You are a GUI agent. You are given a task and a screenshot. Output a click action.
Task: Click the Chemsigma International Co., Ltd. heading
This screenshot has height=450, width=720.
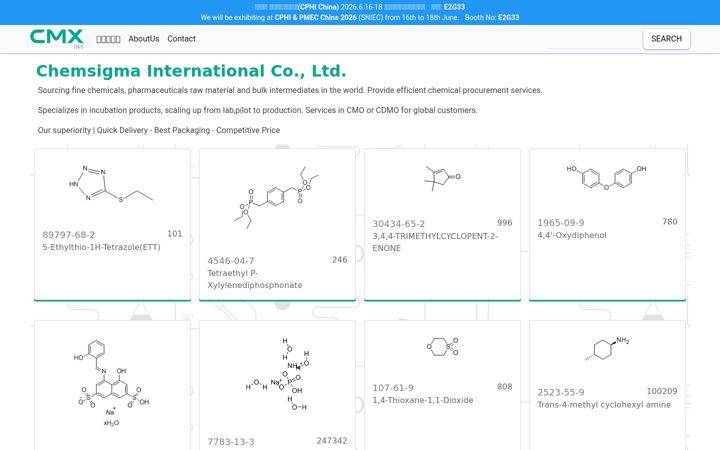[x=191, y=71]
